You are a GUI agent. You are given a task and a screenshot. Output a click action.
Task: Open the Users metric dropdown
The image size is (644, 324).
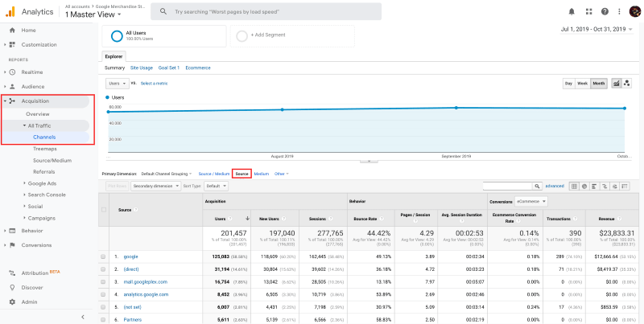[x=118, y=84]
